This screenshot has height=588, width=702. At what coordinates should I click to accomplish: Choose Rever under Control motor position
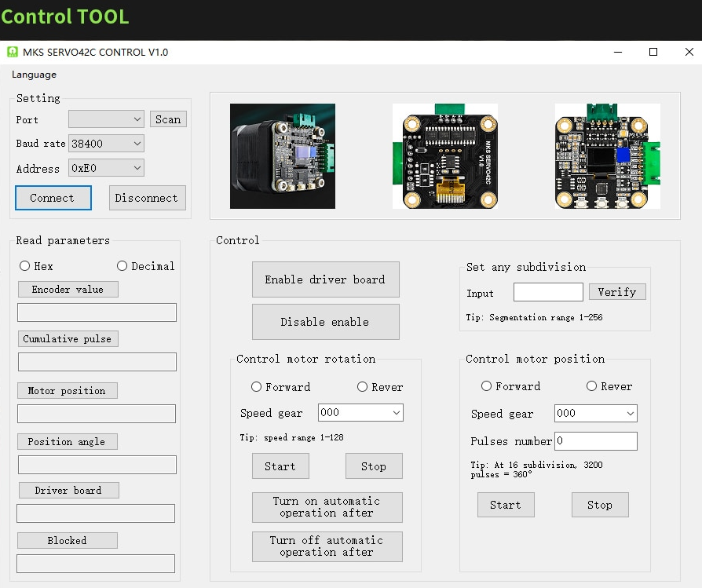[592, 386]
